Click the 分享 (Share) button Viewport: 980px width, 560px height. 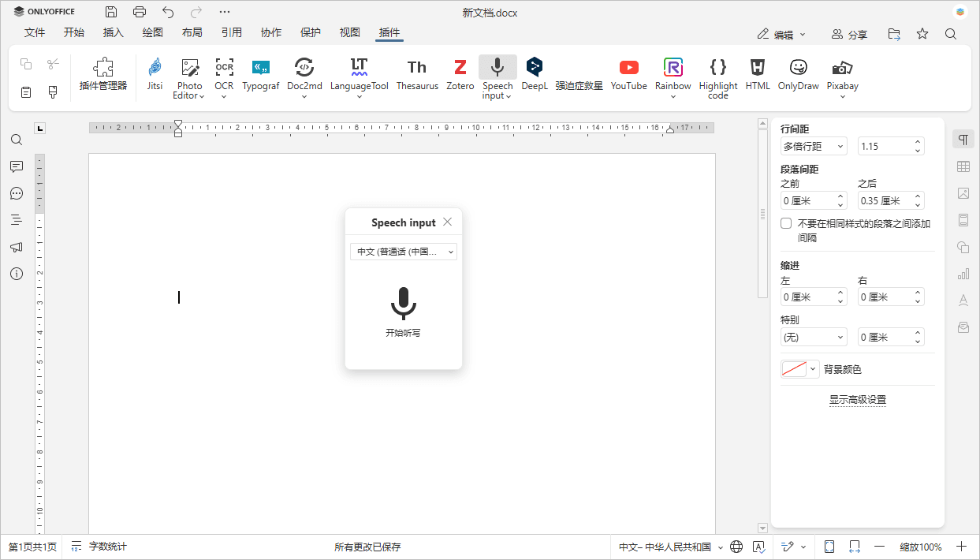click(x=849, y=35)
